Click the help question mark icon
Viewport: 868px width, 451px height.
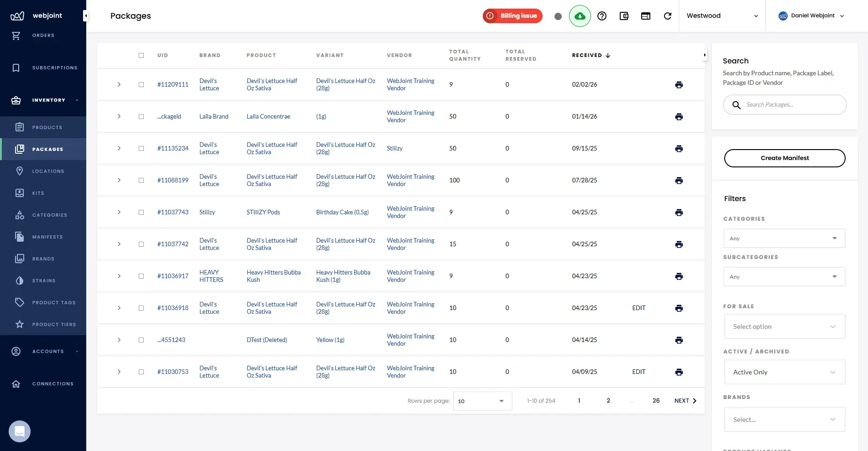(x=602, y=16)
